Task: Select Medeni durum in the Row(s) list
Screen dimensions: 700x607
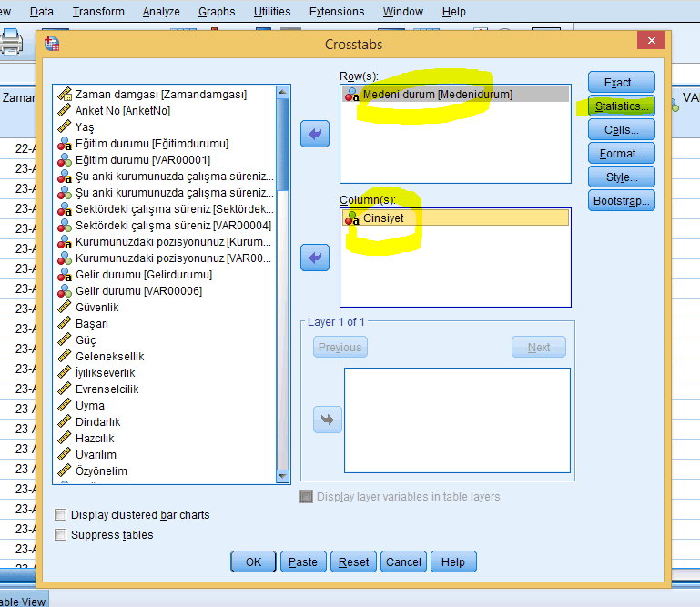Action: click(x=437, y=95)
